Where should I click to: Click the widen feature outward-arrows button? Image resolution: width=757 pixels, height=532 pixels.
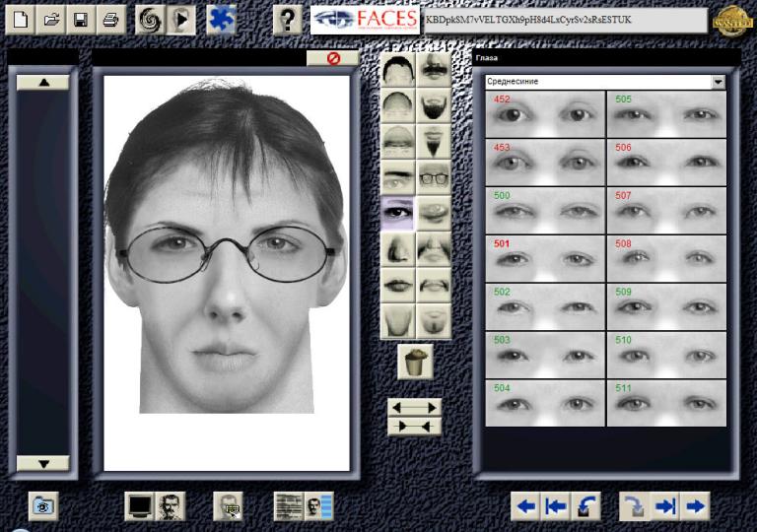[414, 407]
